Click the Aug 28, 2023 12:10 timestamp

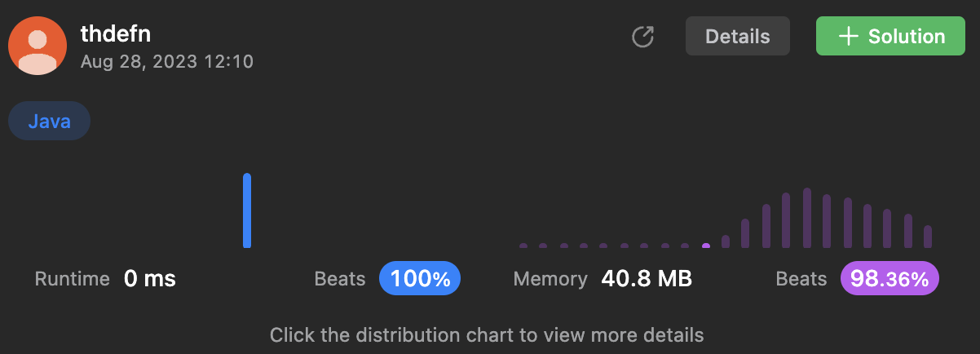click(167, 62)
